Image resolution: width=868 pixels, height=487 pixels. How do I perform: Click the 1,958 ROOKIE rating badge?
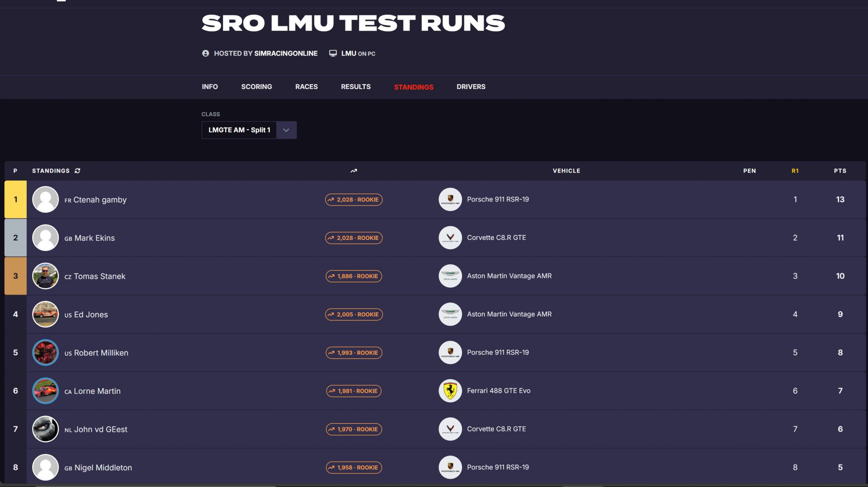click(x=354, y=468)
